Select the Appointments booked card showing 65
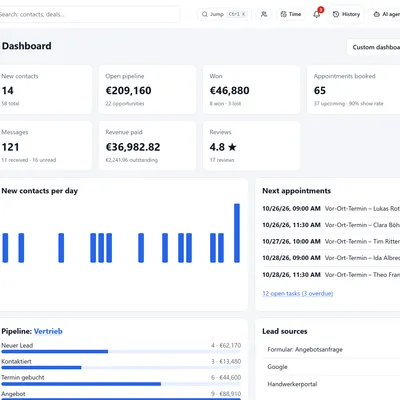The height and width of the screenshot is (400, 400). pyautogui.click(x=353, y=90)
